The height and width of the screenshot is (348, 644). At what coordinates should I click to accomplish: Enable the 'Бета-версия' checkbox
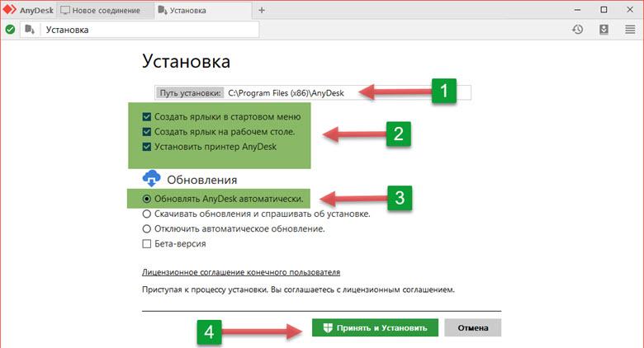(x=147, y=243)
